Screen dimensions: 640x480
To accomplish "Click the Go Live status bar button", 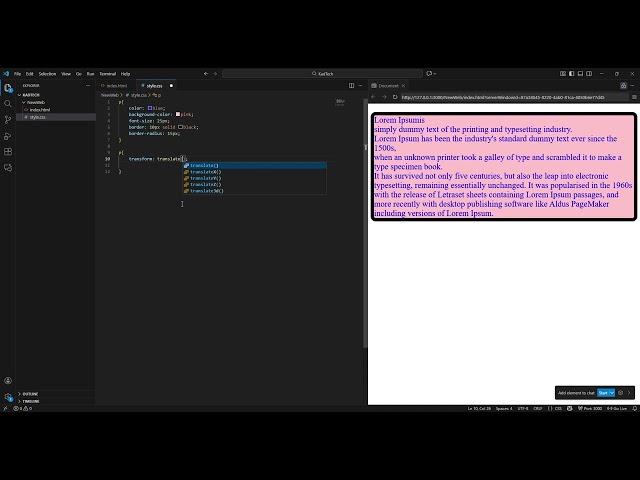I will pyautogui.click(x=617, y=409).
